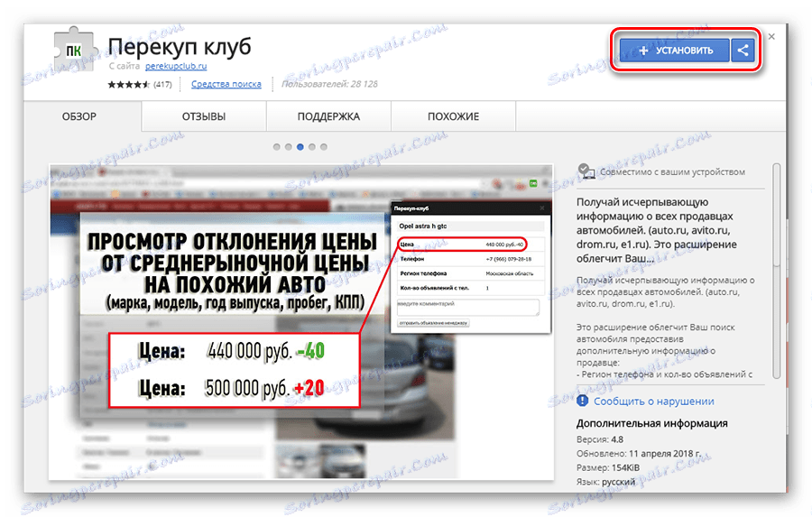Click the Размер: 154KiB text
This screenshot has height=517, width=812.
coord(608,467)
